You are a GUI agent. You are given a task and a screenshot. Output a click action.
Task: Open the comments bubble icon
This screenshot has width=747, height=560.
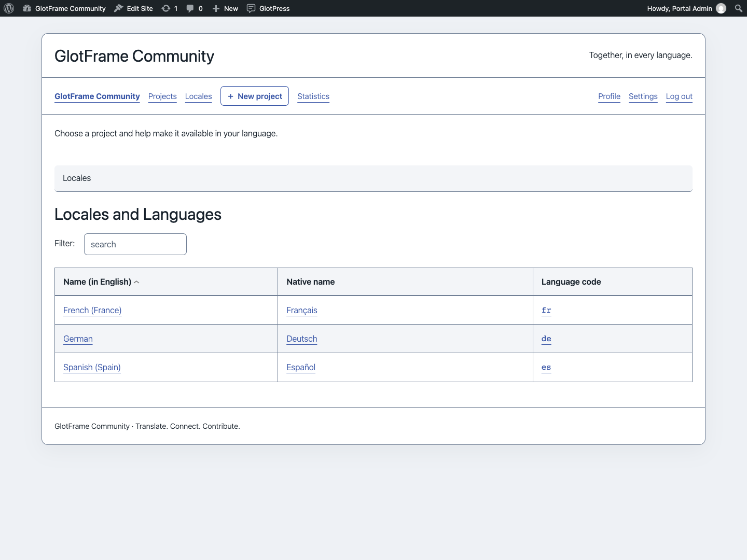pos(190,8)
